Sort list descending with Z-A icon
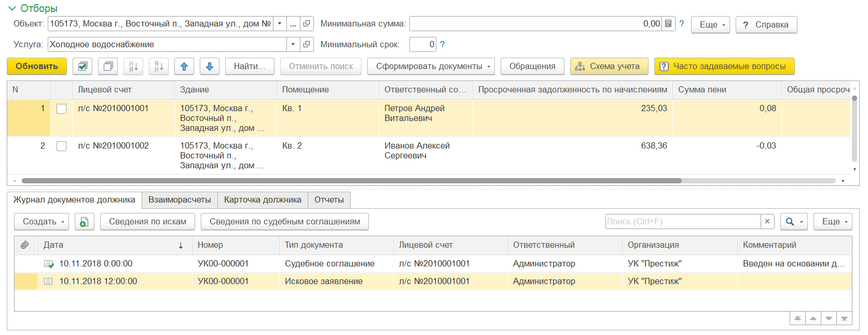 [x=159, y=66]
